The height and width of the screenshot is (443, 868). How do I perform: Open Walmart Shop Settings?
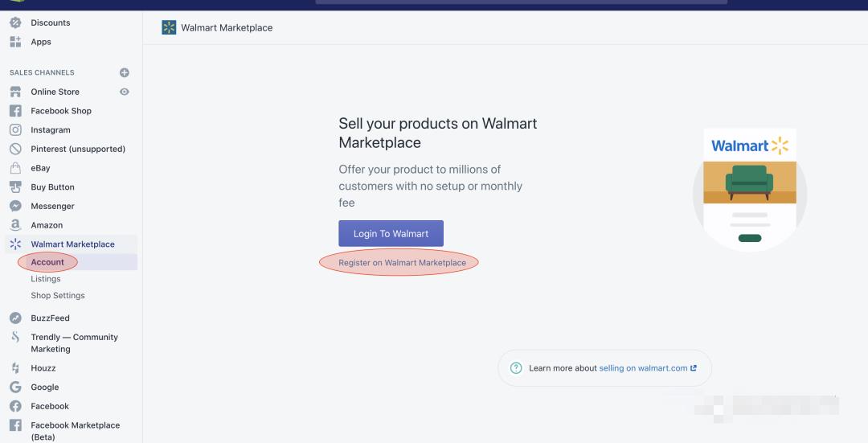(58, 296)
